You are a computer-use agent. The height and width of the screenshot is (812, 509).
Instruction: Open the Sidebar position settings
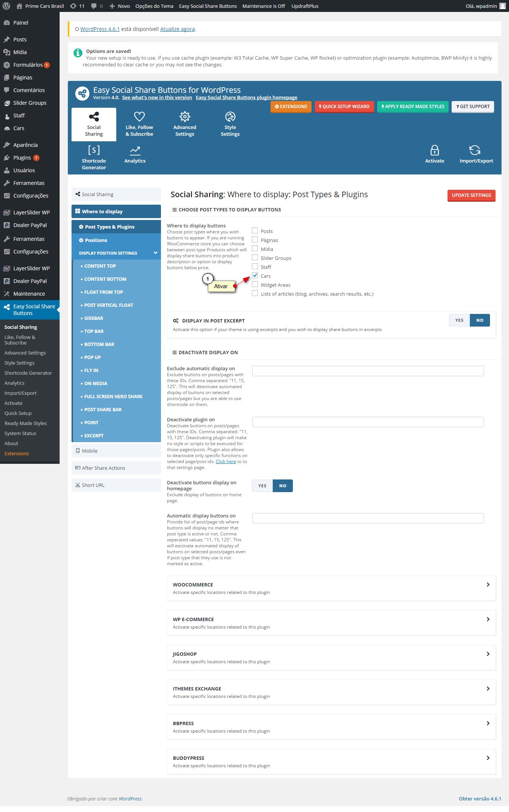(117, 318)
